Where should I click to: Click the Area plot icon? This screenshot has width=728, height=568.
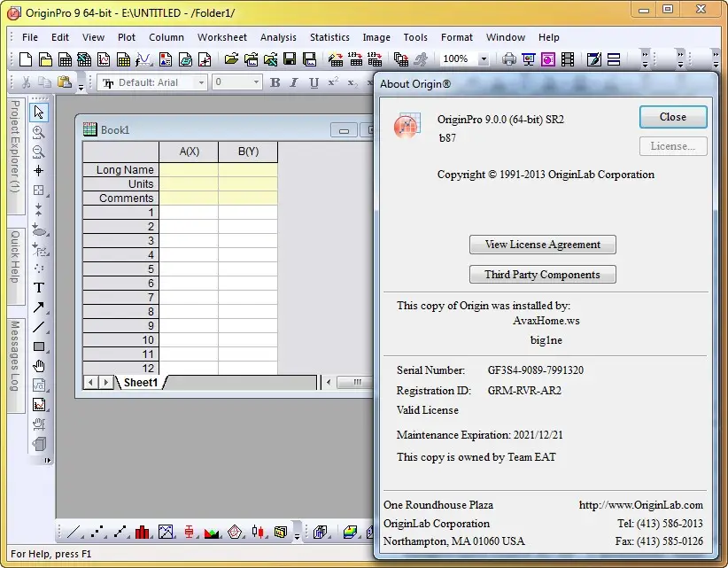point(212,532)
